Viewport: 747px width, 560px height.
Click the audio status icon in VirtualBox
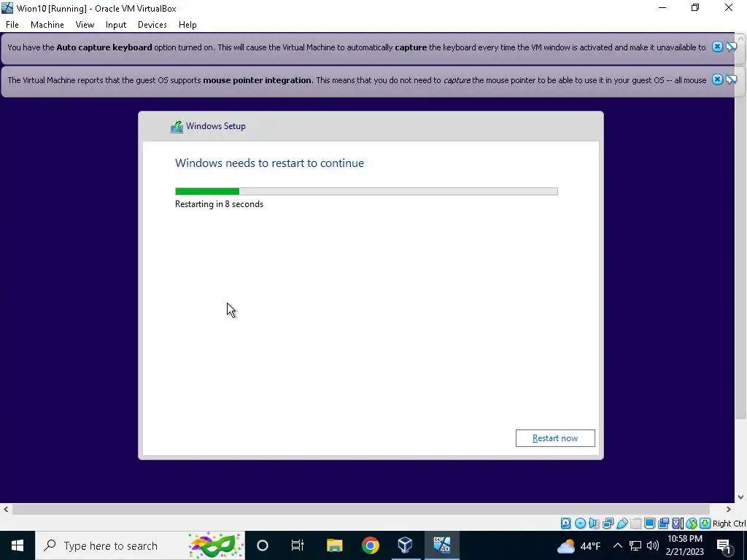594,524
